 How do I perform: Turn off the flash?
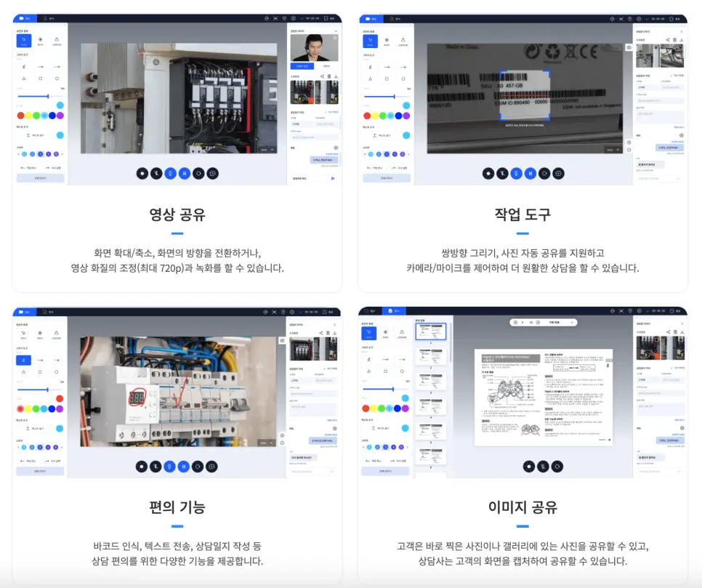(x=156, y=173)
